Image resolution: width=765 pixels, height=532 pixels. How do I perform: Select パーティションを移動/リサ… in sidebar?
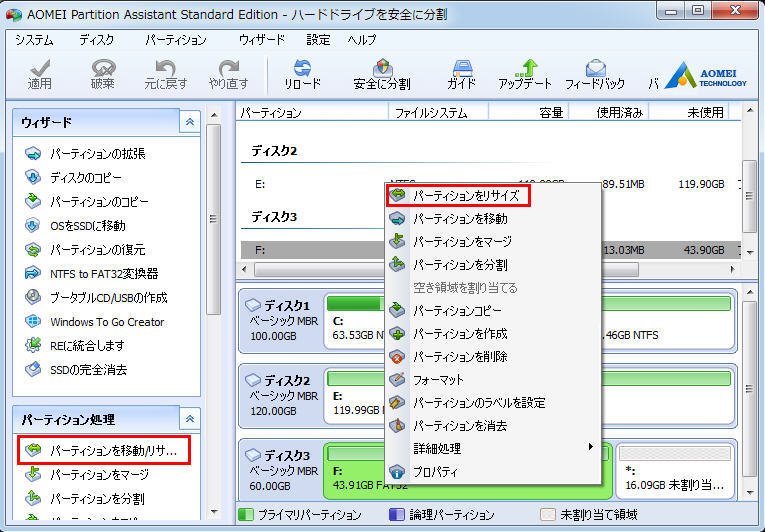103,450
